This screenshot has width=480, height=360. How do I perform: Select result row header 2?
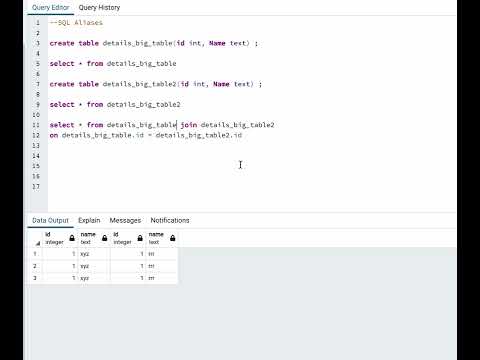pyautogui.click(x=35, y=266)
